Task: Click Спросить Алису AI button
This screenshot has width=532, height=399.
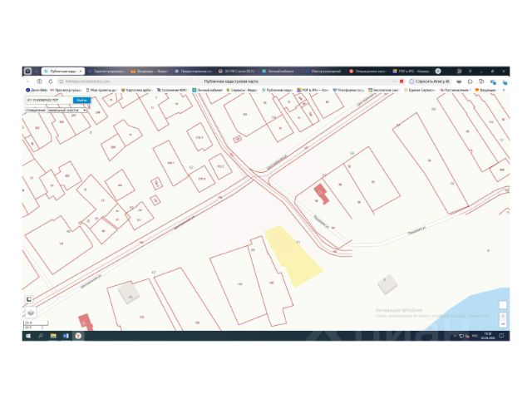Action: 430,81
